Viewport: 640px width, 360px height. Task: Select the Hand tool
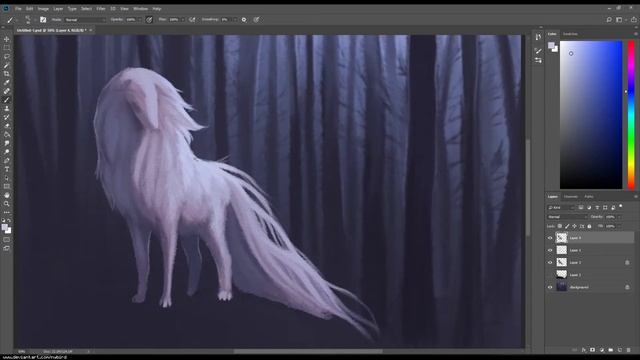point(7,195)
